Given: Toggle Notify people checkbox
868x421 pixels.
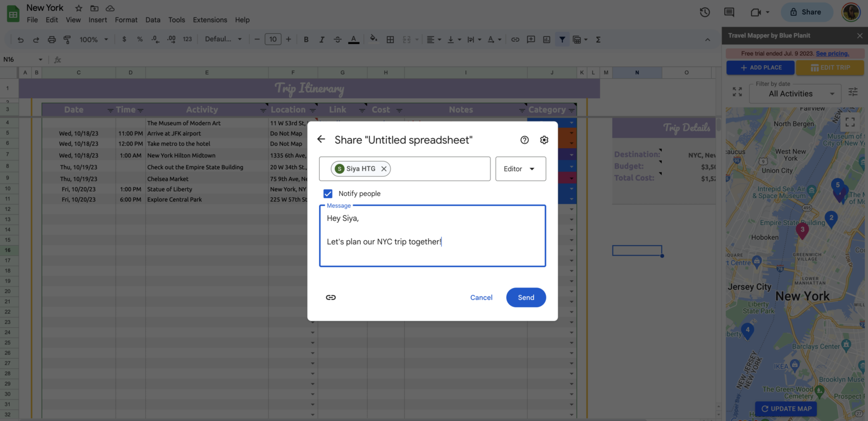Looking at the screenshot, I should tap(328, 194).
